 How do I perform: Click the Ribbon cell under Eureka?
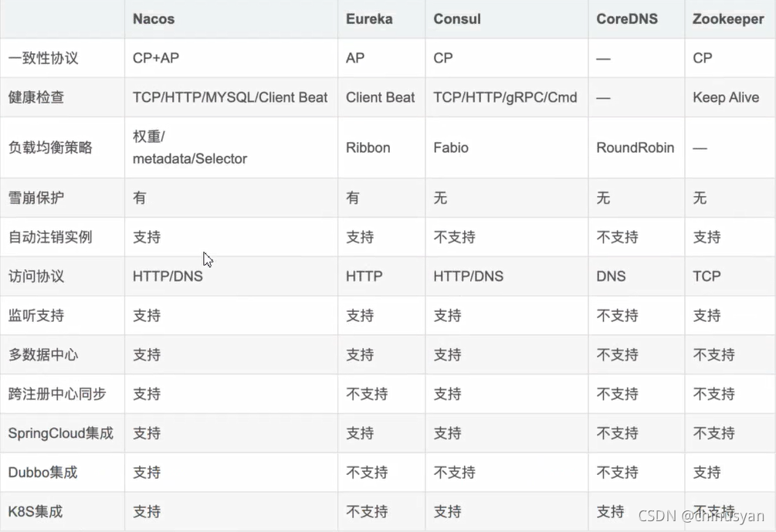point(368,147)
